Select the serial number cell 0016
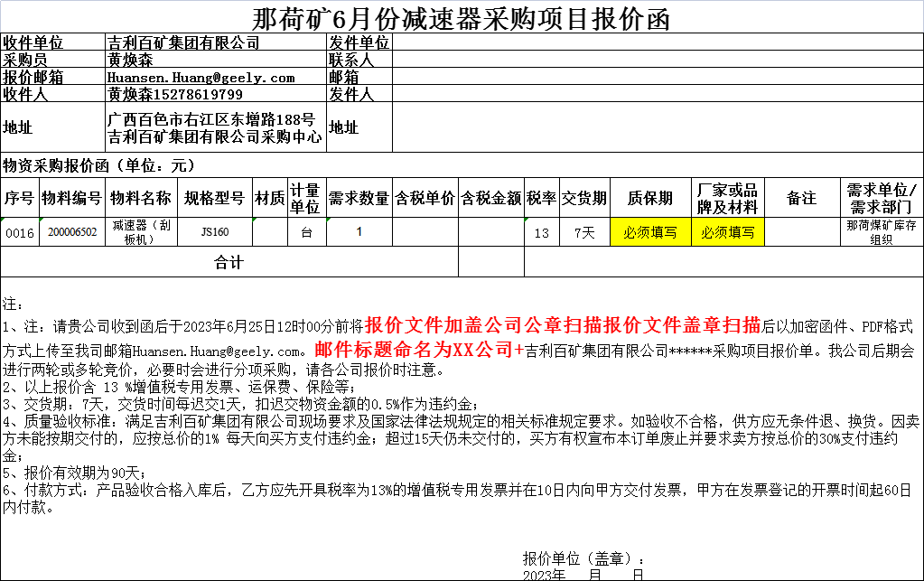This screenshot has height=581, width=924. tap(20, 232)
